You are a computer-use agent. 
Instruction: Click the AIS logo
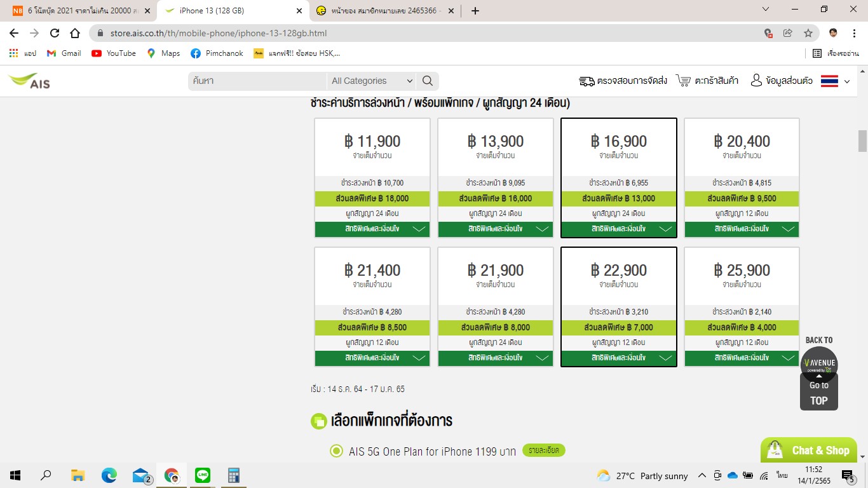coord(29,81)
